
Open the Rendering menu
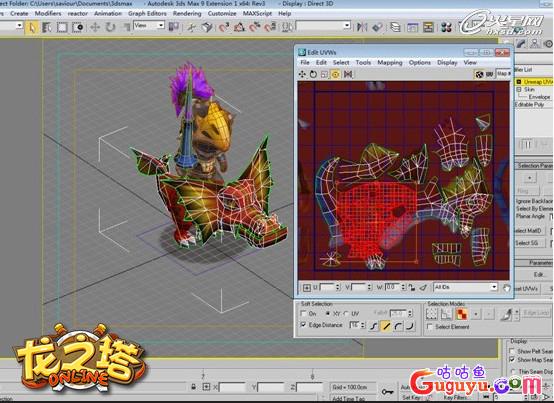(187, 13)
